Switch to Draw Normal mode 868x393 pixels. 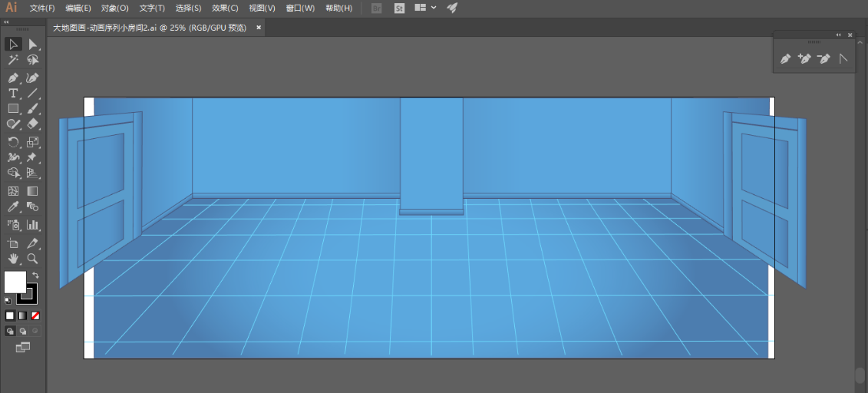tap(10, 331)
